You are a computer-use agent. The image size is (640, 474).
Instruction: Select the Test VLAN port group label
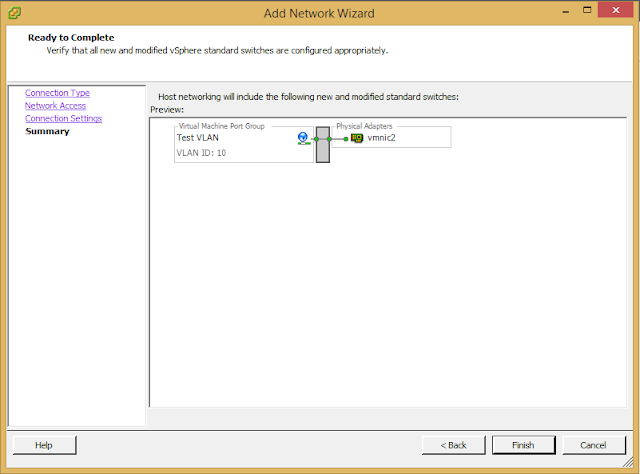click(x=198, y=138)
